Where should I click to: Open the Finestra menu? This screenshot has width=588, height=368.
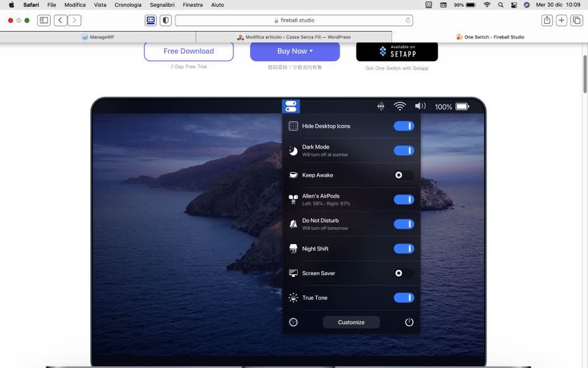point(192,5)
